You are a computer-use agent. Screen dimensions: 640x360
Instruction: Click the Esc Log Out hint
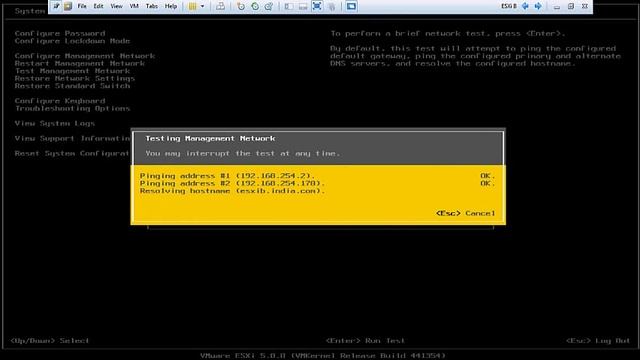[598, 340]
